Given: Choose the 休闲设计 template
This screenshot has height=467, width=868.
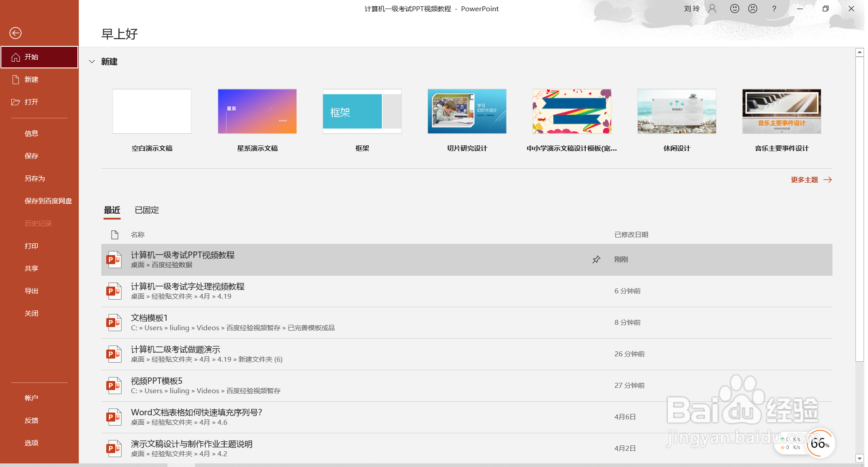Looking at the screenshot, I should (677, 121).
